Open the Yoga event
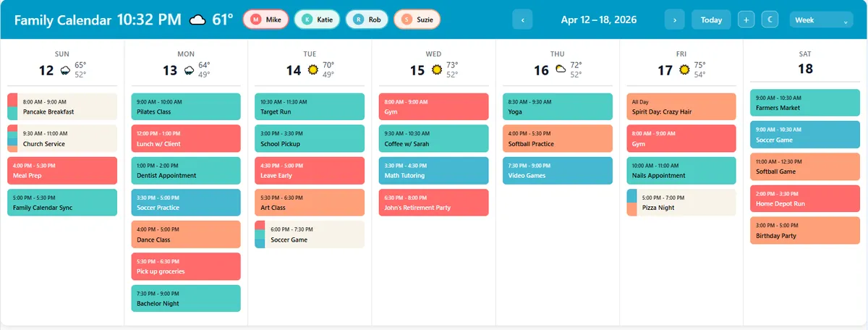 point(558,106)
